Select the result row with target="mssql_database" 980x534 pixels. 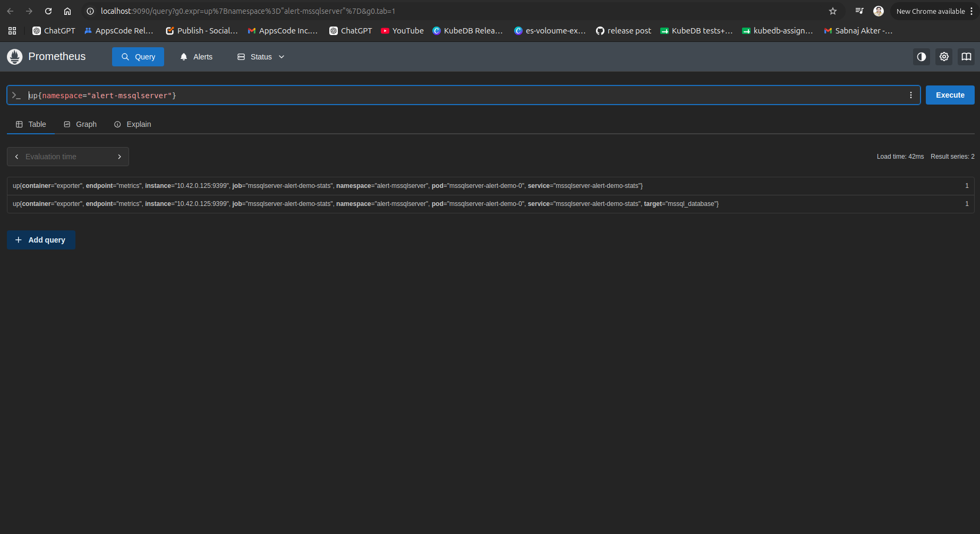point(490,204)
